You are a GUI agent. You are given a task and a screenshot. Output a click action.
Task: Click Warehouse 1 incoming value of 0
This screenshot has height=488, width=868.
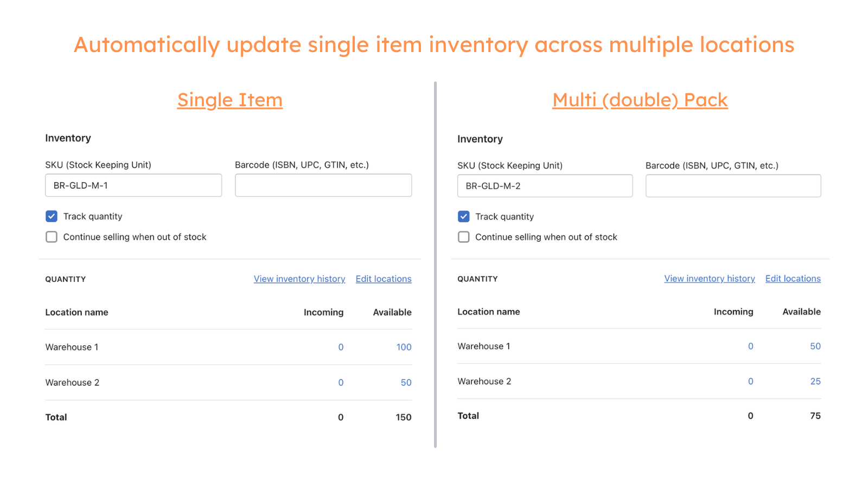(341, 347)
